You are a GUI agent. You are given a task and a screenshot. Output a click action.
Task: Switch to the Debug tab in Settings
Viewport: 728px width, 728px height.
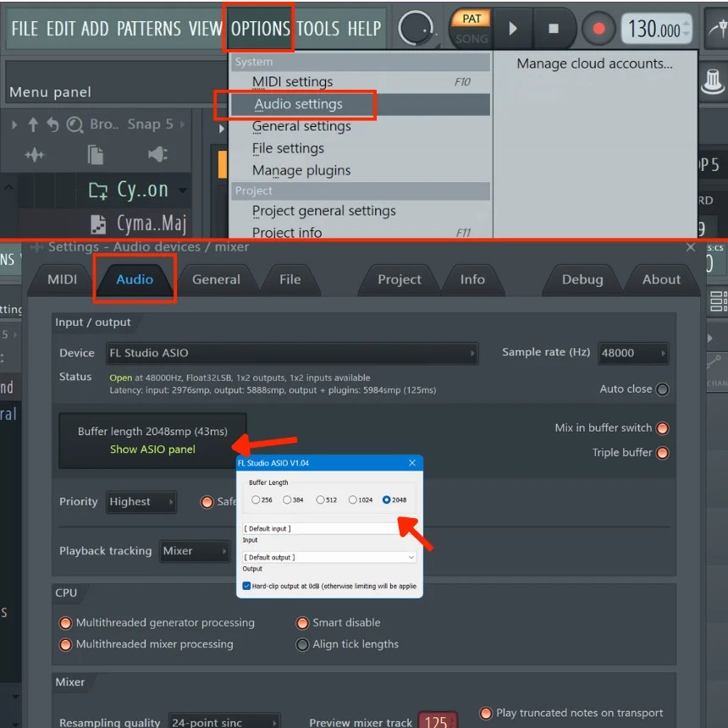[x=581, y=279]
